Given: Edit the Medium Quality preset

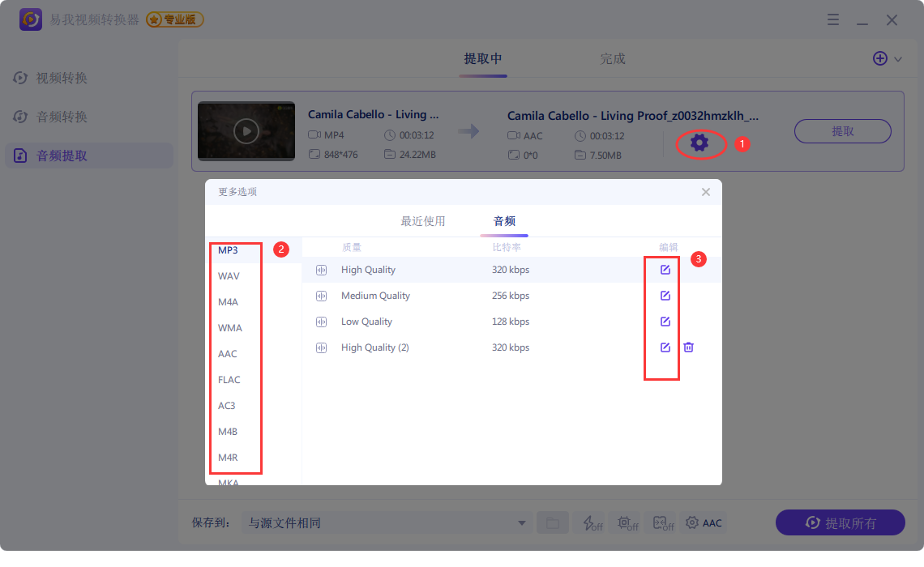Looking at the screenshot, I should click(x=665, y=296).
